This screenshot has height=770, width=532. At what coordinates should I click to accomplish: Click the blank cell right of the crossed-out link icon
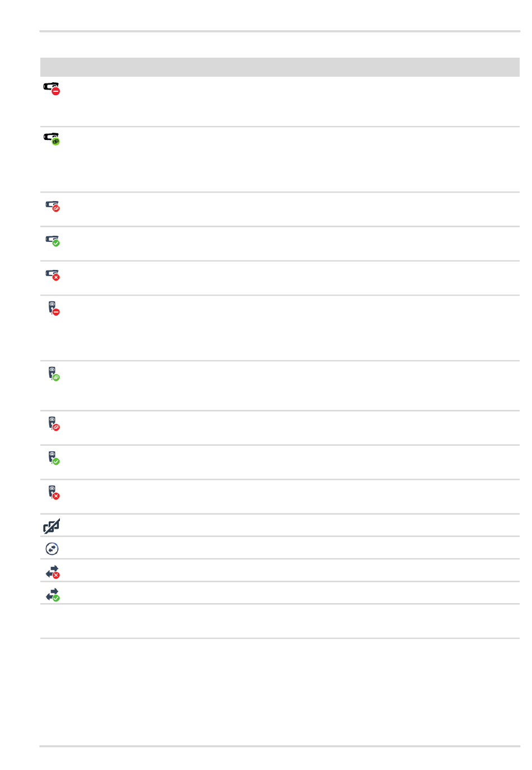click(x=291, y=525)
